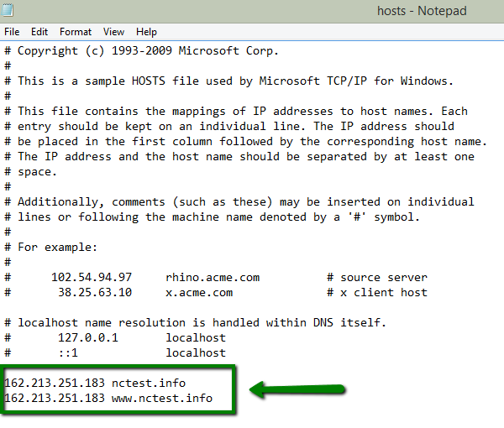This screenshot has width=504, height=428.
Task: Open the Help menu
Action: tap(146, 32)
